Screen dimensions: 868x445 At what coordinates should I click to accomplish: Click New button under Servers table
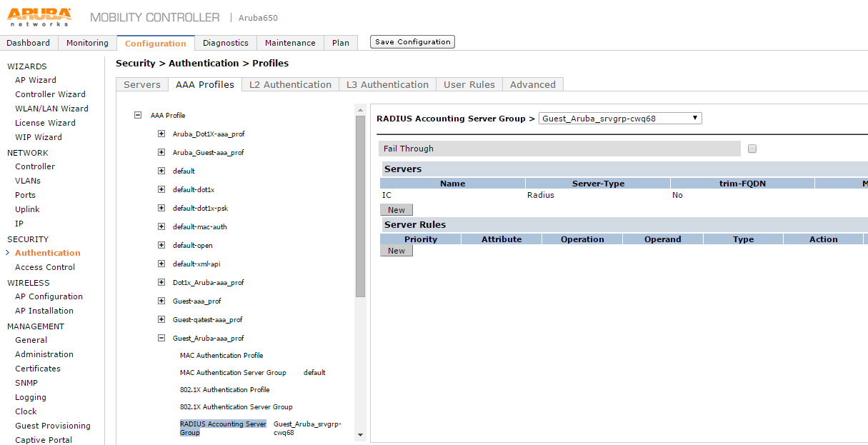tap(396, 210)
